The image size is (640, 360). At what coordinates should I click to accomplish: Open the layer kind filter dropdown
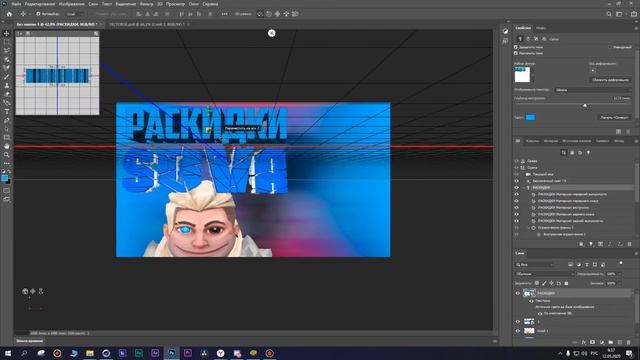click(x=535, y=264)
